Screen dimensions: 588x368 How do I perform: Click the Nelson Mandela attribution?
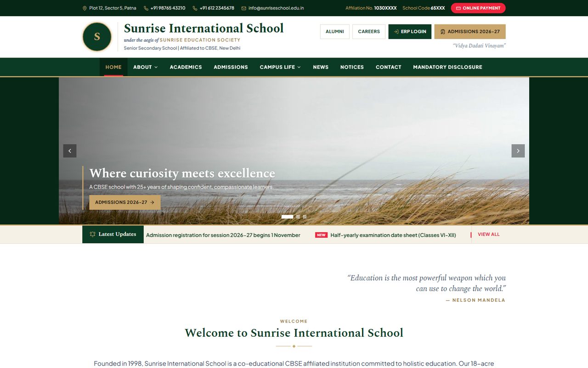tap(475, 300)
